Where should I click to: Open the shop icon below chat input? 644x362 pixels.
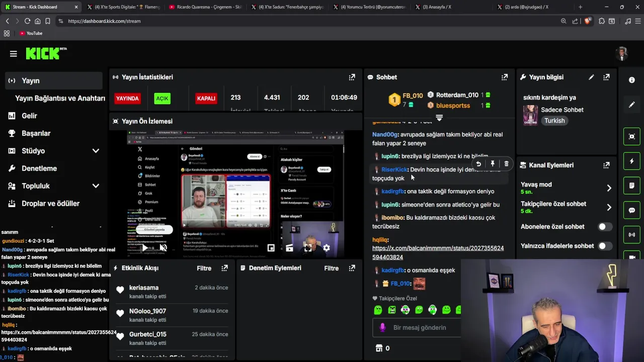pyautogui.click(x=379, y=348)
